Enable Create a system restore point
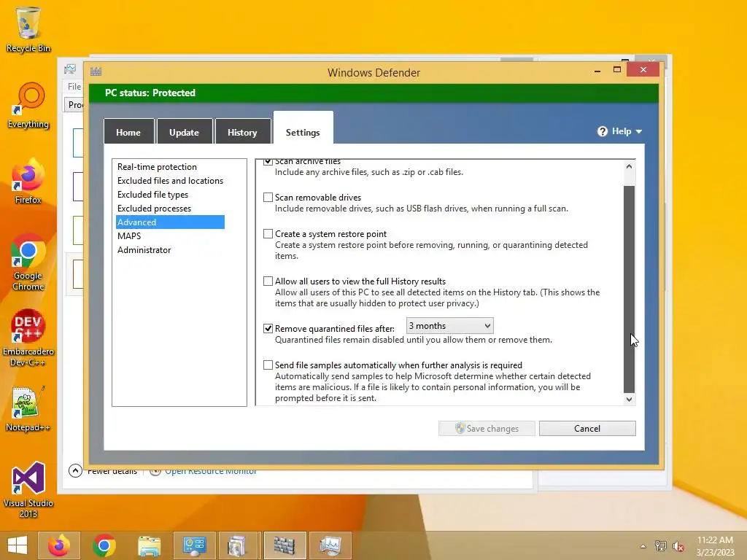 tap(268, 234)
